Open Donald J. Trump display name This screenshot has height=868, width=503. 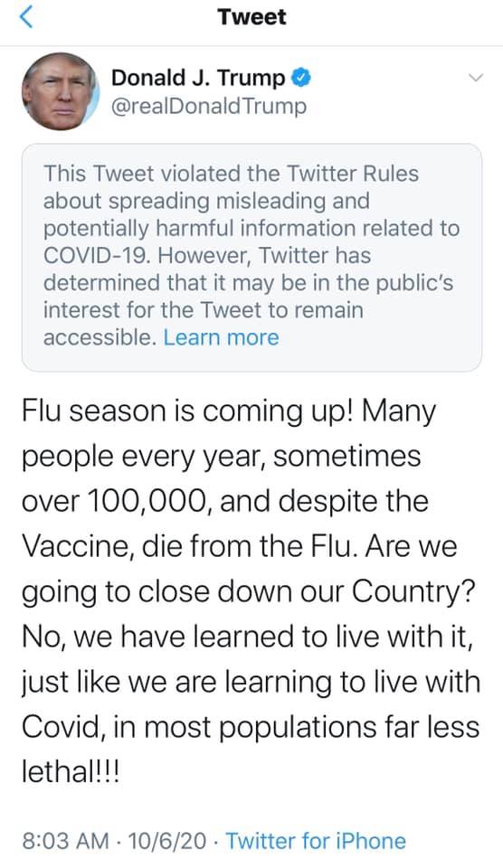point(198,78)
